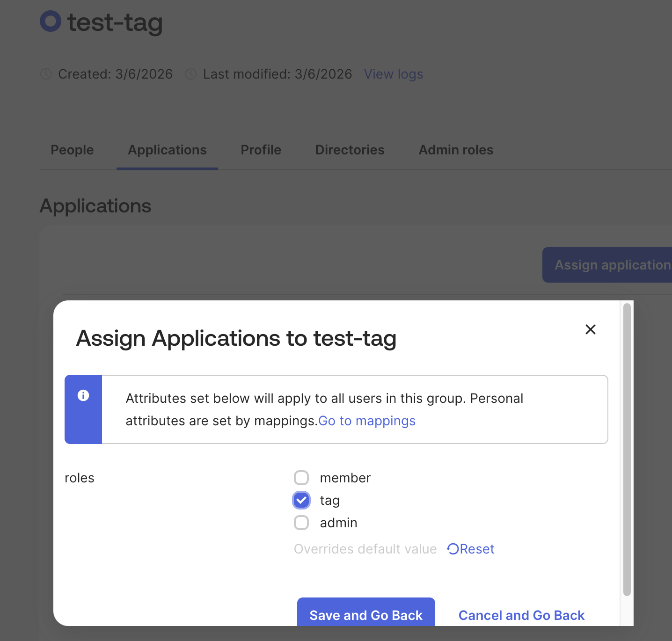
Task: Enable the member role checkbox
Action: 301,477
